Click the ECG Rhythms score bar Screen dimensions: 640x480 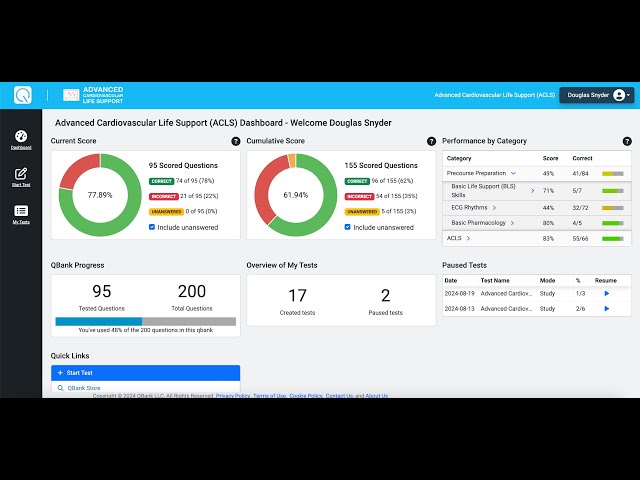(612, 208)
